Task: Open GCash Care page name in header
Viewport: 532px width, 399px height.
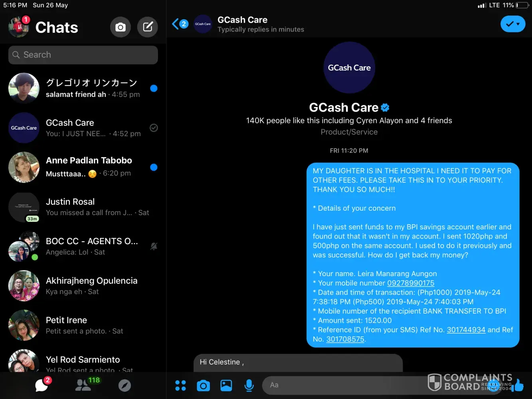Action: point(242,20)
